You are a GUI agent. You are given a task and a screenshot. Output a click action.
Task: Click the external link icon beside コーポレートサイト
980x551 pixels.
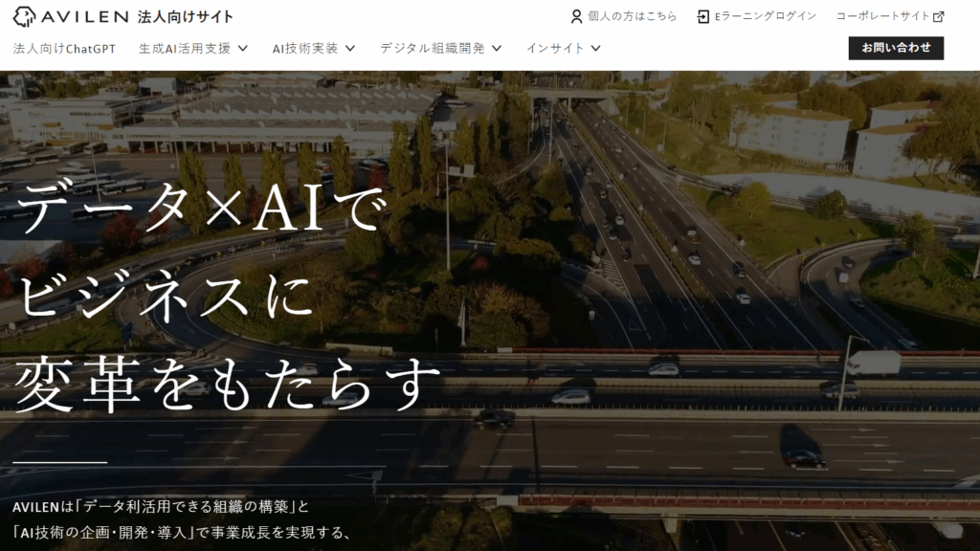pyautogui.click(x=939, y=16)
